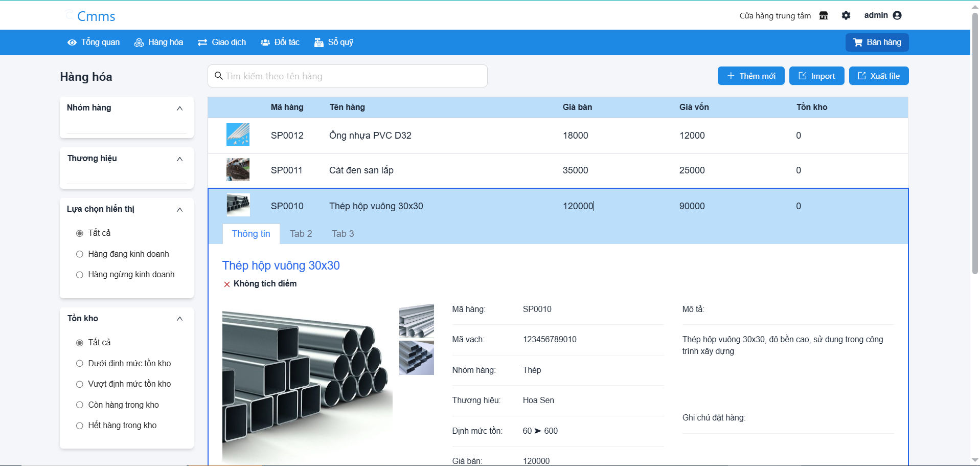Click the store icon beside Cửa hàng trung tâm

click(823, 15)
